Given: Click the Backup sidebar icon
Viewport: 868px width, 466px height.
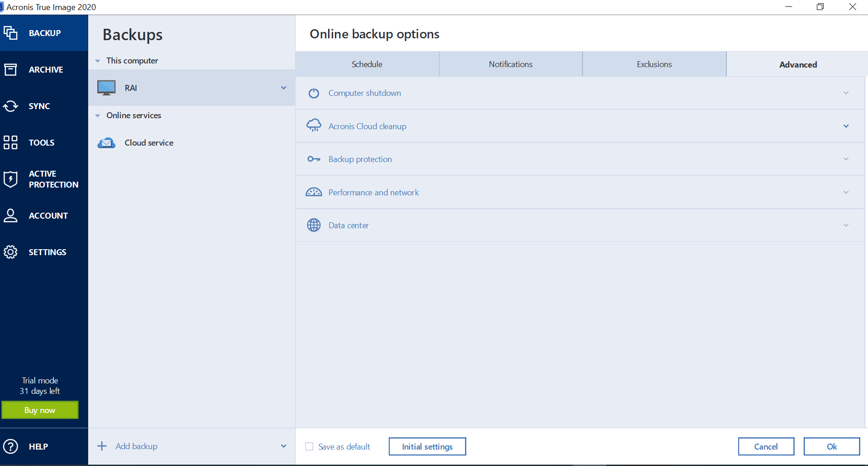Looking at the screenshot, I should coord(11,33).
